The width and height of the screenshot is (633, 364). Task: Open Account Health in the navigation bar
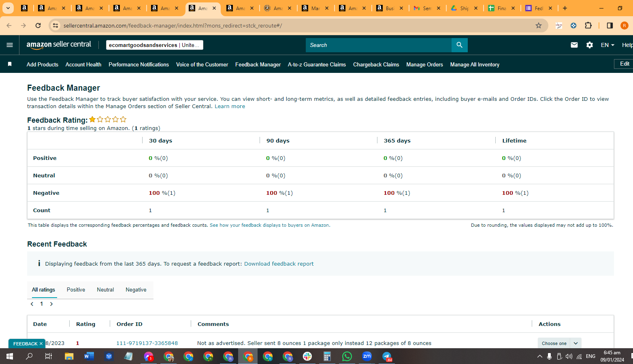(x=83, y=64)
